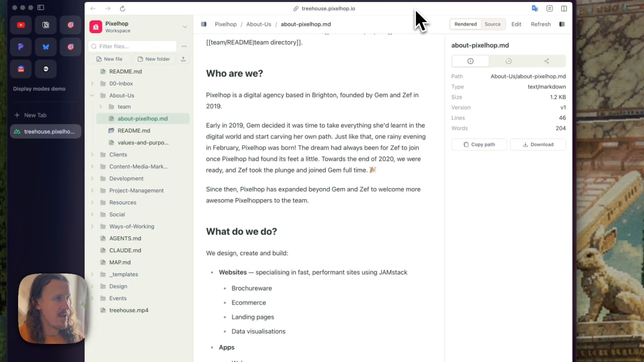Click the Refresh button
The width and height of the screenshot is (644, 362).
point(541,24)
